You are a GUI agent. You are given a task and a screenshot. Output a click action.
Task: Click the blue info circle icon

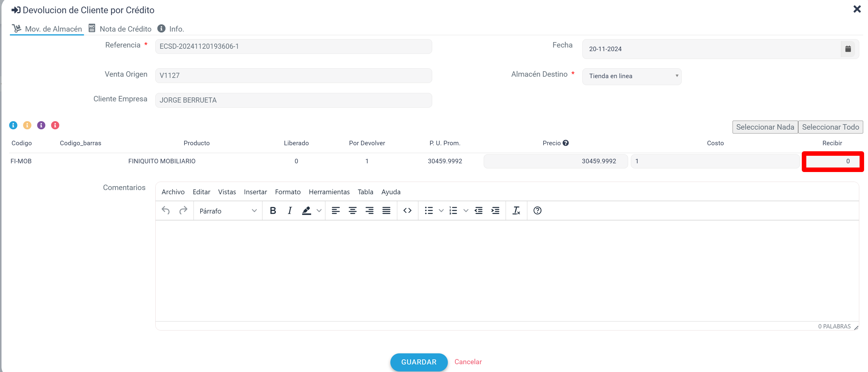pos(13,125)
